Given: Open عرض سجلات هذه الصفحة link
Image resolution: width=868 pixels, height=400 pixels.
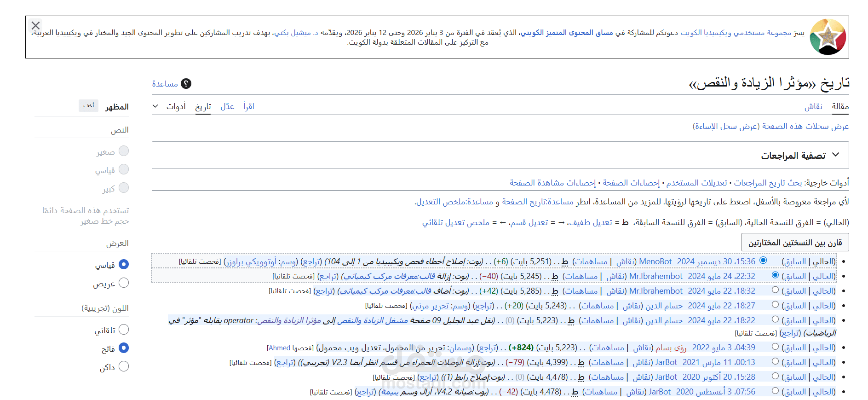Looking at the screenshot, I should pos(805,126).
